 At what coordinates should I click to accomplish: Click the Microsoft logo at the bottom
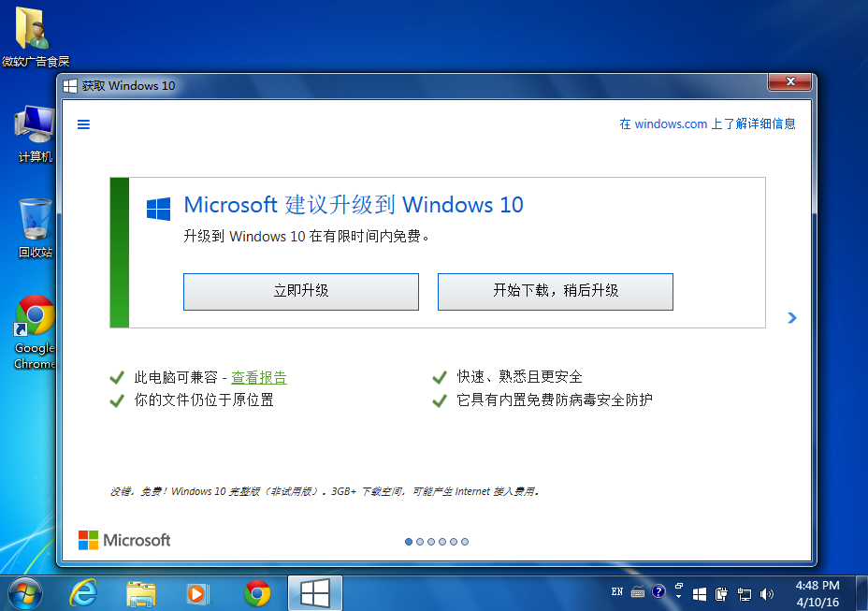click(124, 540)
